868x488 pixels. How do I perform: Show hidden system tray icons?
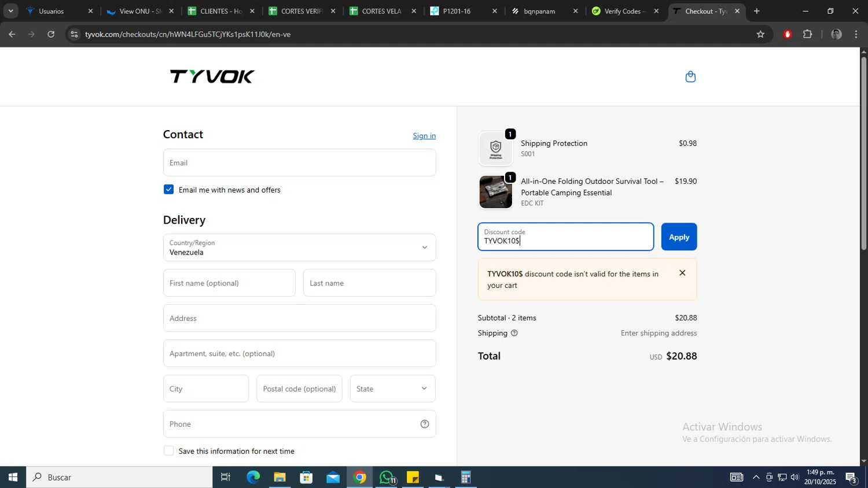tap(756, 477)
